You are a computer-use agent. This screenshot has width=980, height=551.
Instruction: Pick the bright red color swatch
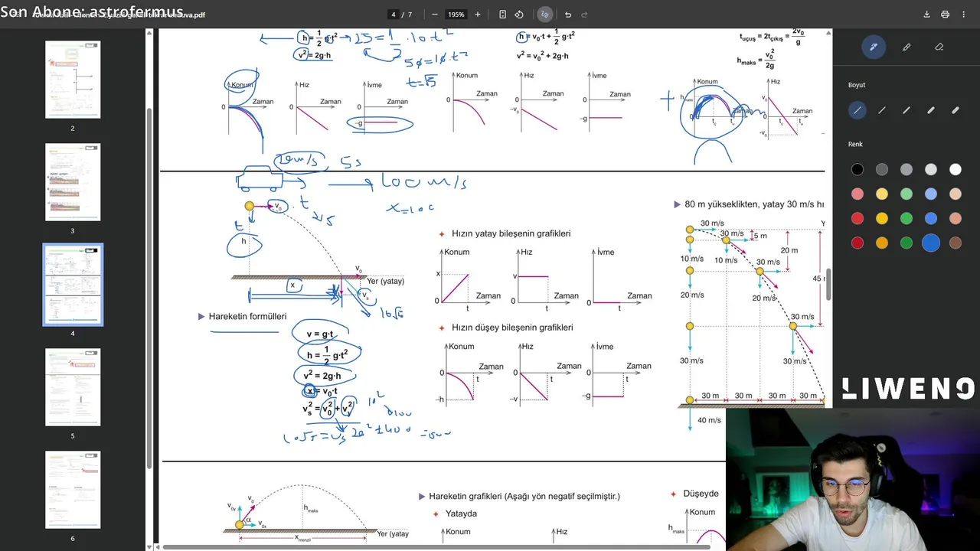(857, 219)
